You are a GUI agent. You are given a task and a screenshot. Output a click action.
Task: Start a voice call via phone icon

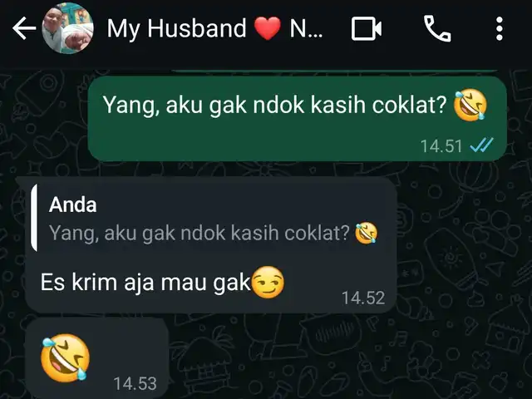[x=437, y=29]
